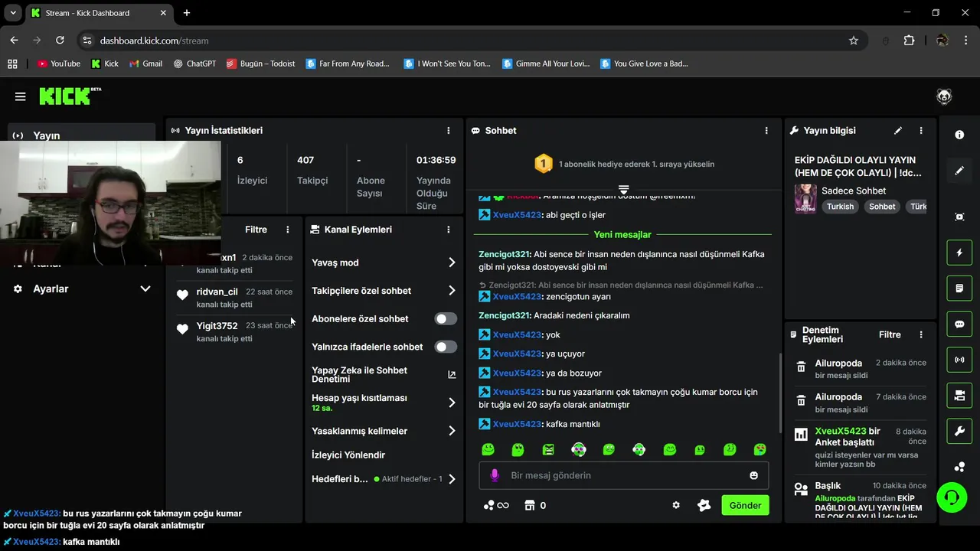Click in the Bir mesaj gönderin field
Viewport: 980px width, 551px height.
pos(624,475)
